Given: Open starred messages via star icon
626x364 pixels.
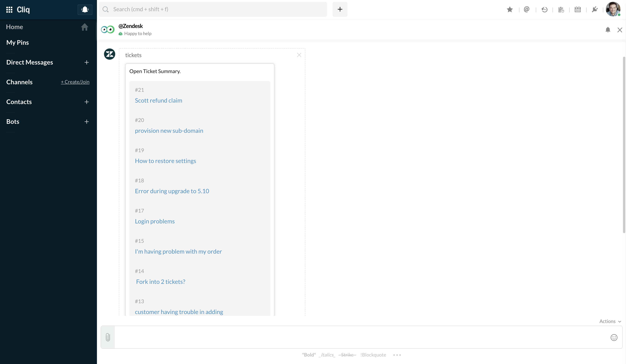Looking at the screenshot, I should coord(509,10).
